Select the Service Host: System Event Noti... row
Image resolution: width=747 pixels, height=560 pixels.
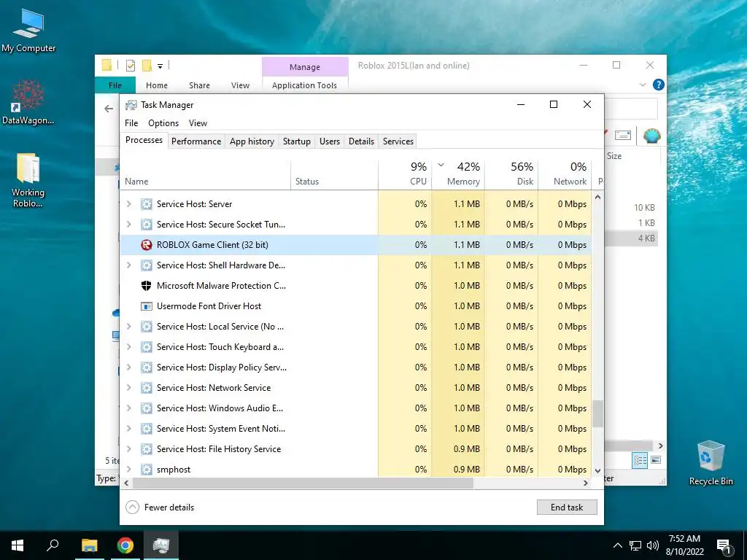pos(355,429)
